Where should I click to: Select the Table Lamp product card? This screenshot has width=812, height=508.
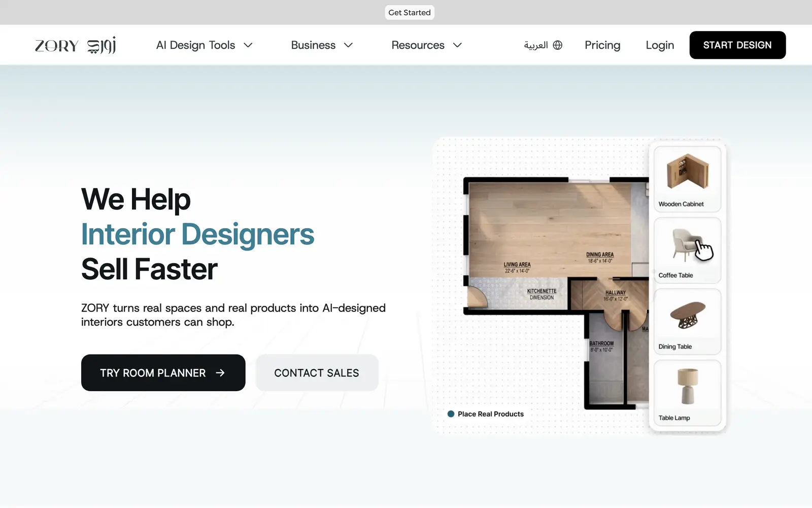click(x=687, y=393)
